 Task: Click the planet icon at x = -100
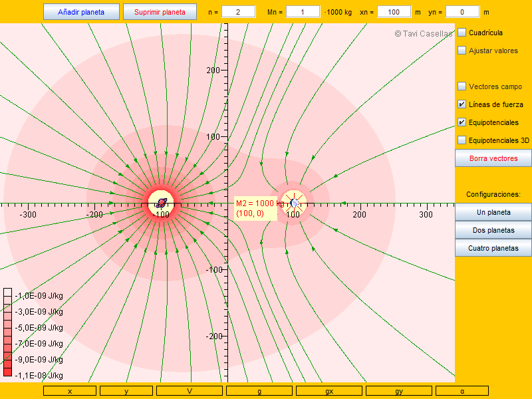click(x=161, y=203)
